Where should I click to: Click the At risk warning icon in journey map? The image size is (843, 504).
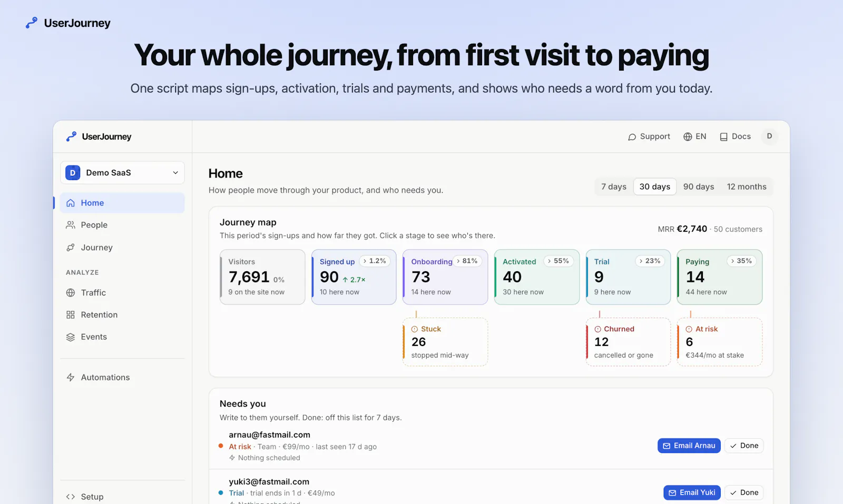point(689,329)
